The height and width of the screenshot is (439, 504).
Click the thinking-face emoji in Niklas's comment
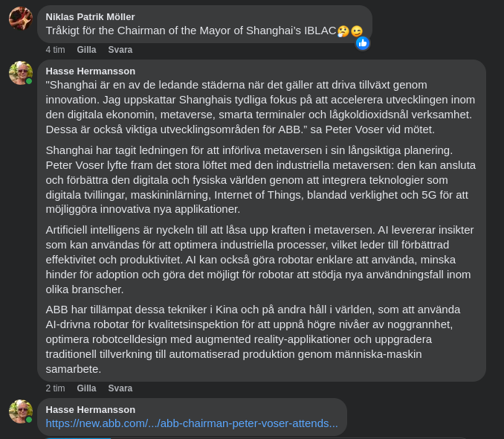coord(343,31)
